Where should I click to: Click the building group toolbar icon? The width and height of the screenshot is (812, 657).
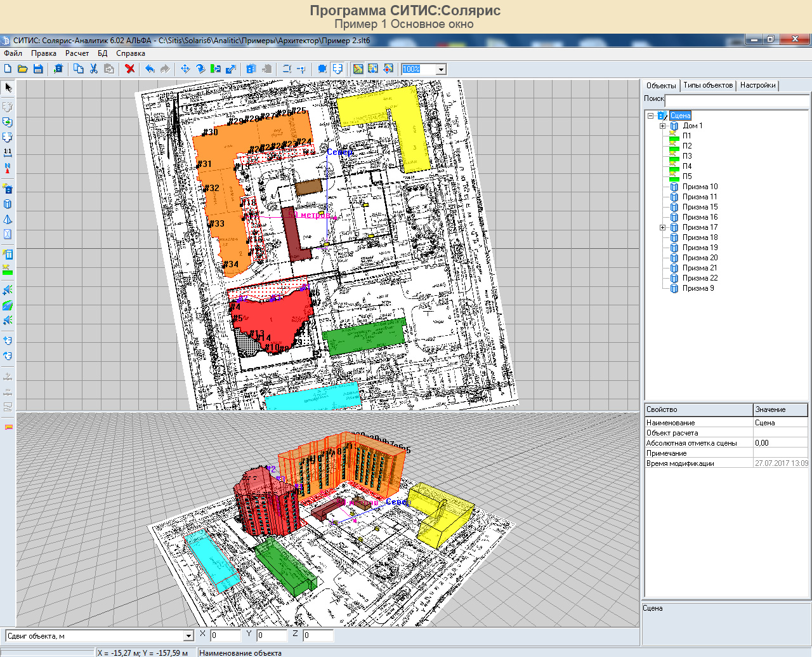[x=251, y=69]
